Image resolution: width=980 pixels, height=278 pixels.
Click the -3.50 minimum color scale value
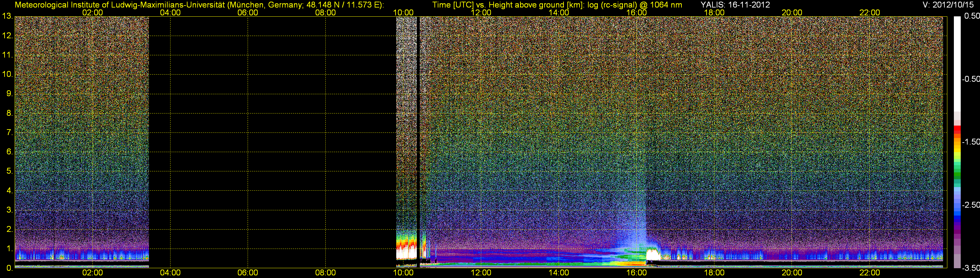click(971, 268)
